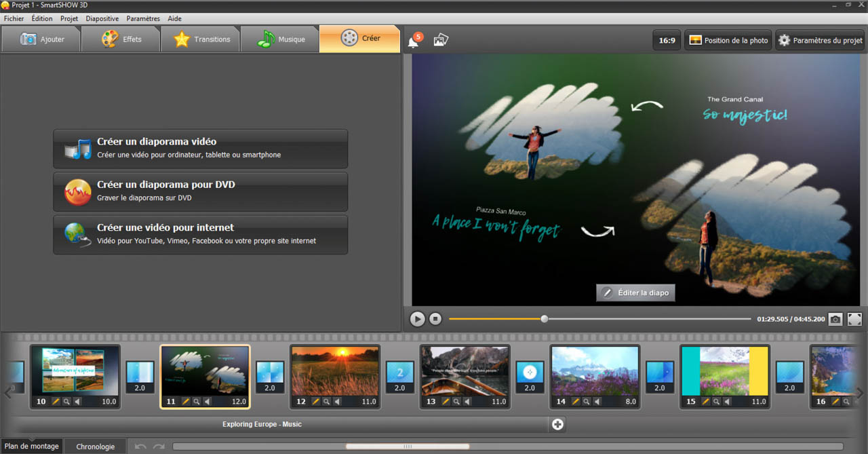The width and height of the screenshot is (868, 454).
Task: Open the Édition menu
Action: click(x=42, y=18)
